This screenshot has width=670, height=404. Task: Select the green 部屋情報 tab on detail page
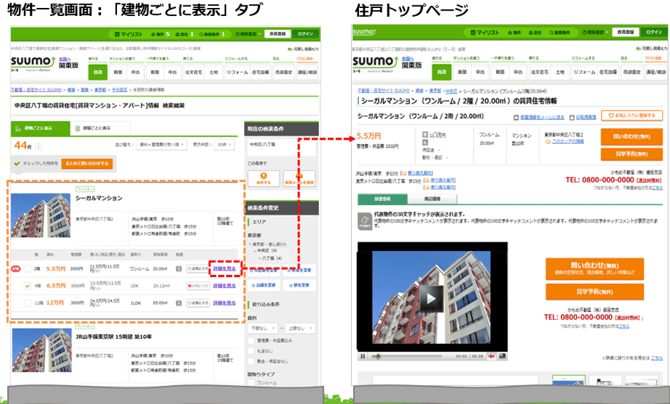[382, 199]
